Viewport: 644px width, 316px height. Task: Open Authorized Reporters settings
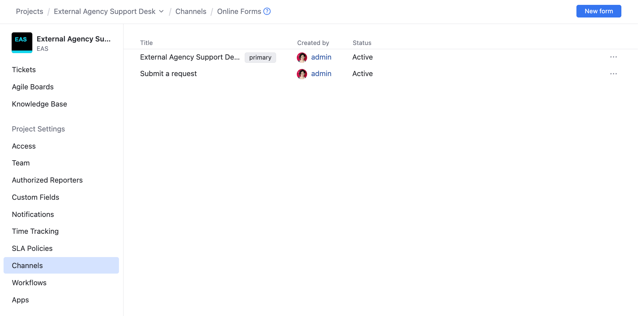tap(47, 180)
